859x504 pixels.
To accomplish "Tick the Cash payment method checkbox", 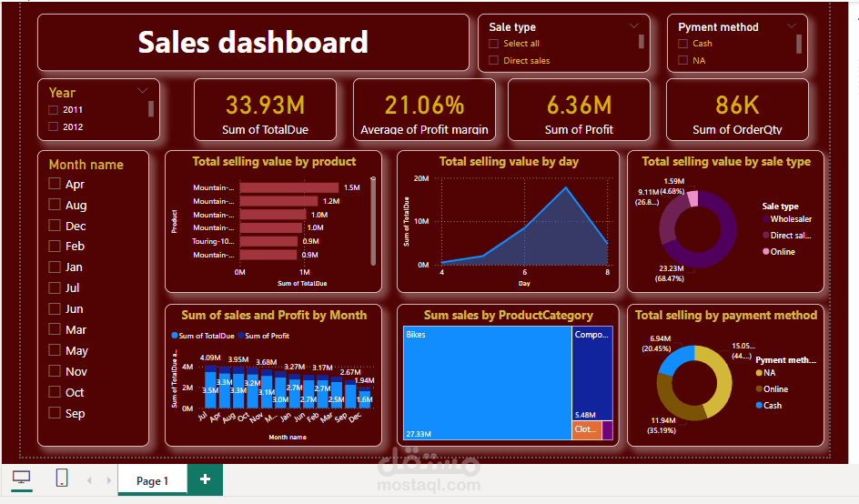I will [682, 44].
